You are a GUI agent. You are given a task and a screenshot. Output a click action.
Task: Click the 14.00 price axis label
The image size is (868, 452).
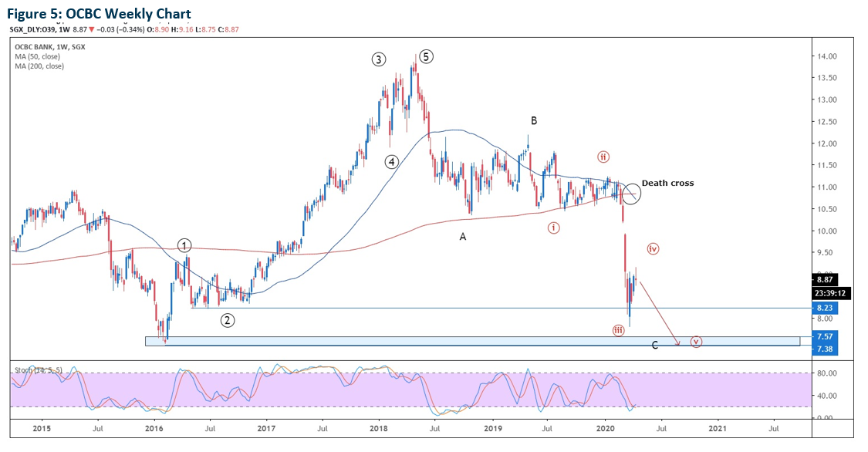pos(826,56)
